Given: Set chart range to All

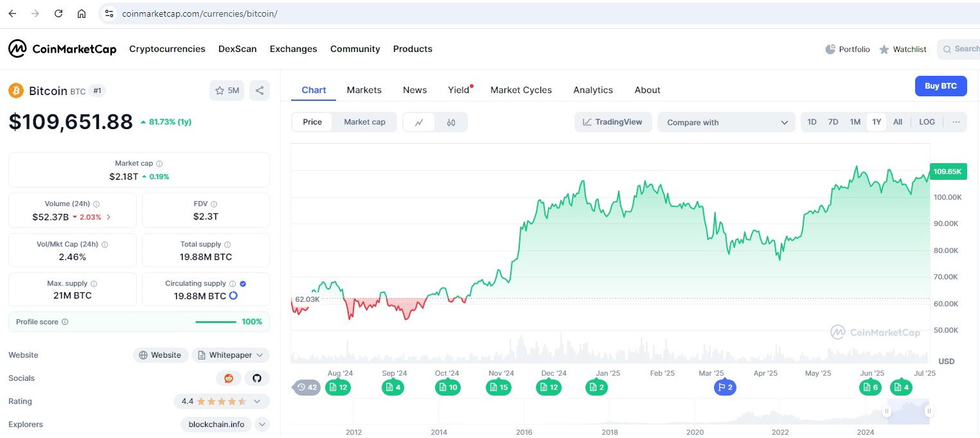Looking at the screenshot, I should pyautogui.click(x=898, y=122).
